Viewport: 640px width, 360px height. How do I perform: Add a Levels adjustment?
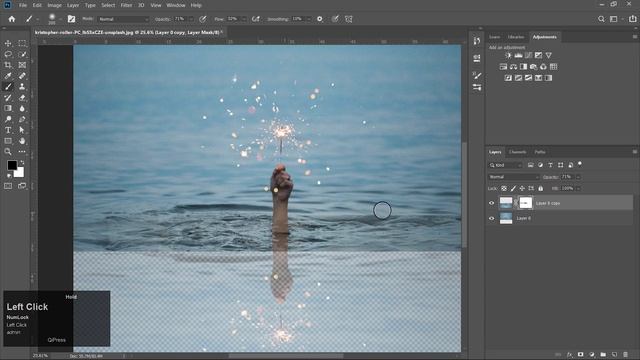tap(518, 55)
